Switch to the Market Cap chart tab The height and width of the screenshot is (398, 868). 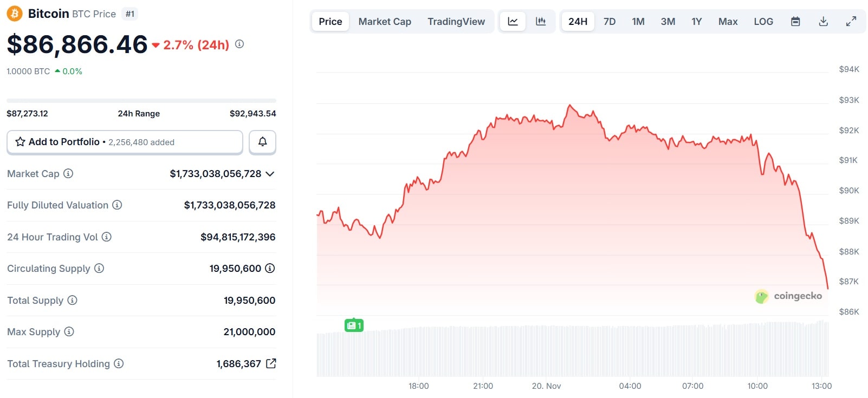point(384,21)
